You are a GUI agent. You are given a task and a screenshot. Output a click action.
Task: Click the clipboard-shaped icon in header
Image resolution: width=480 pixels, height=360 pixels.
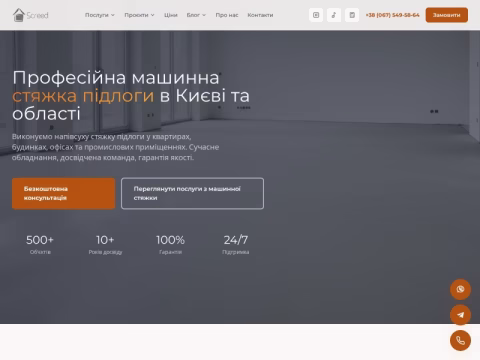click(352, 15)
